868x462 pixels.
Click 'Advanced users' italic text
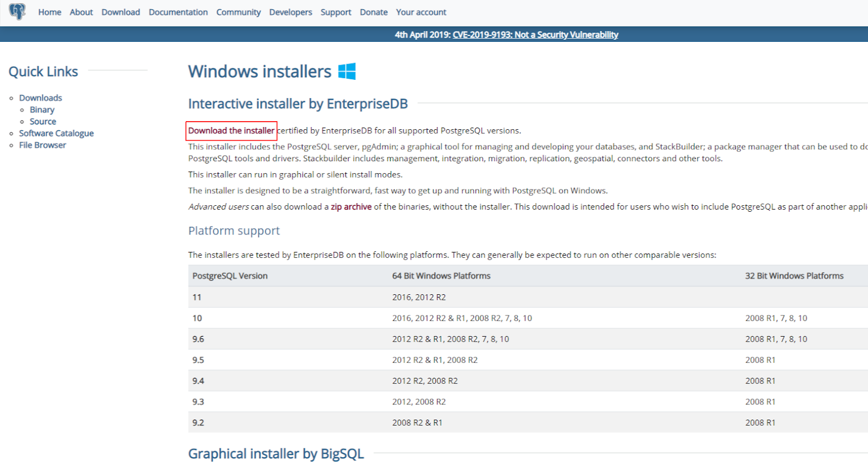(x=219, y=207)
